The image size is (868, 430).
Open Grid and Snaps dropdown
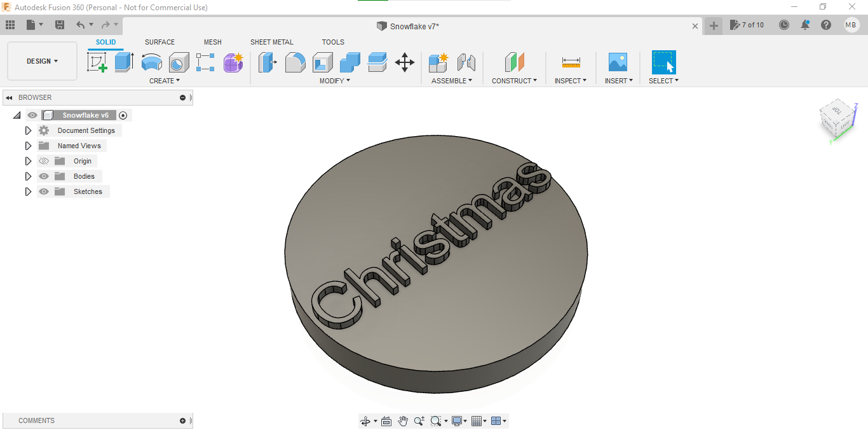point(479,421)
